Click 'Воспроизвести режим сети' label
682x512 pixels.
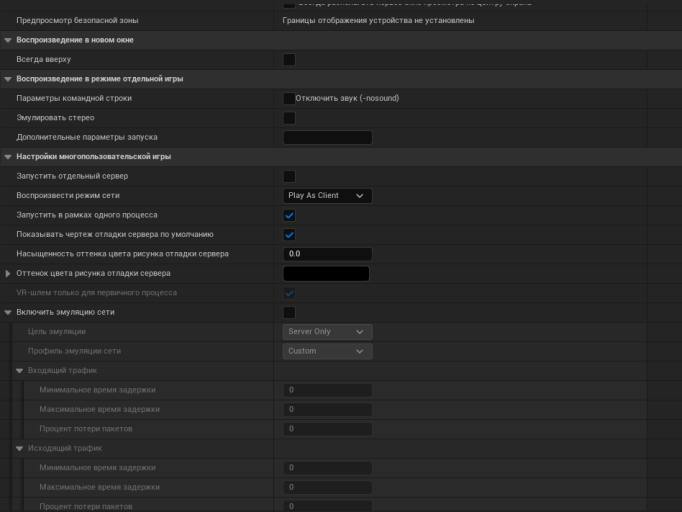[x=68, y=196]
